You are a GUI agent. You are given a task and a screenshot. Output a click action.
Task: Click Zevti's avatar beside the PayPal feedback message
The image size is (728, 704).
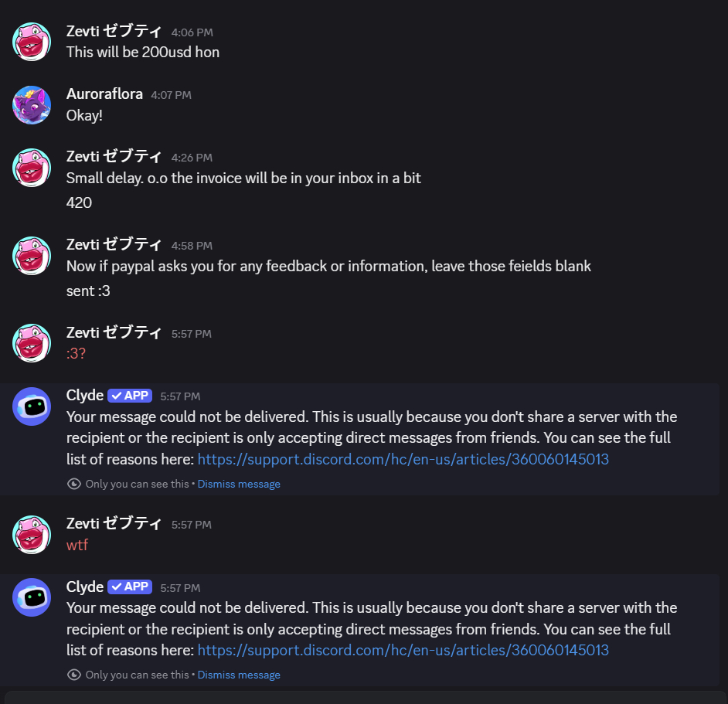pyautogui.click(x=32, y=256)
